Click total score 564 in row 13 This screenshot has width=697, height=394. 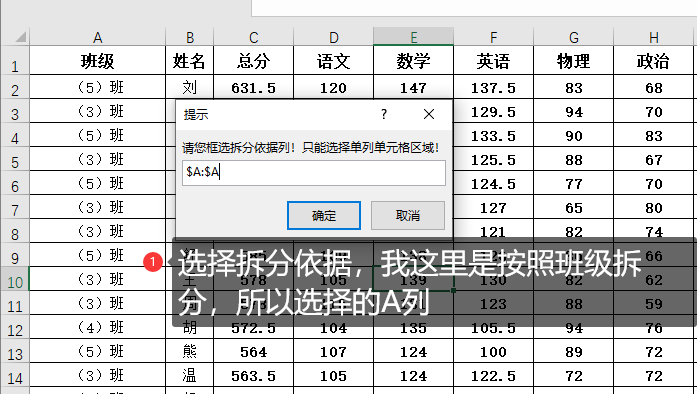pyautogui.click(x=253, y=352)
